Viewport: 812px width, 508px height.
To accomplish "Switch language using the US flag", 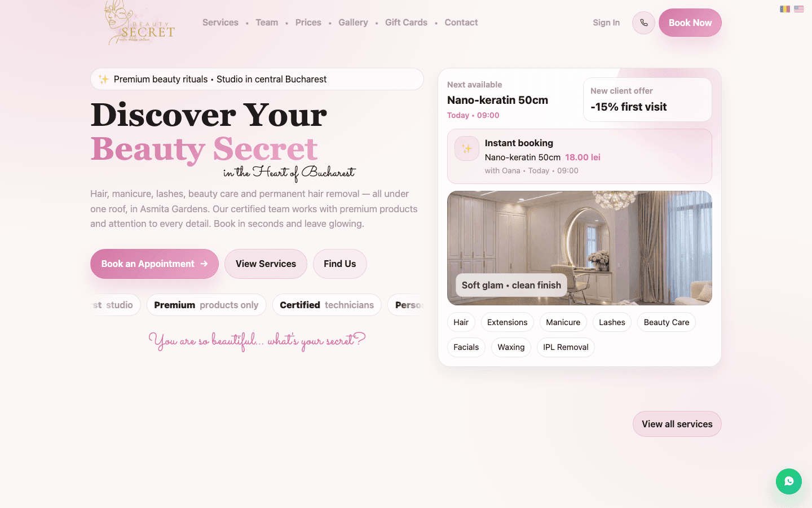I will coord(798,9).
